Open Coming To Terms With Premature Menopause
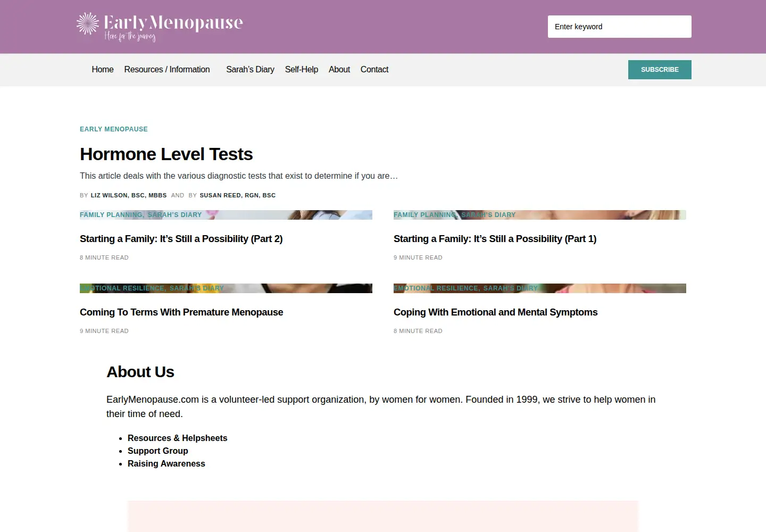The image size is (766, 532). point(181,312)
